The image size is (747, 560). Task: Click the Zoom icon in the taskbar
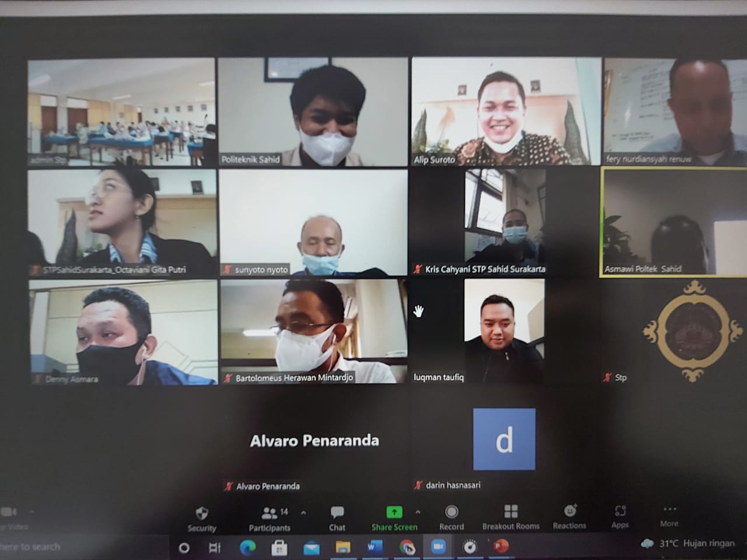pos(438,547)
